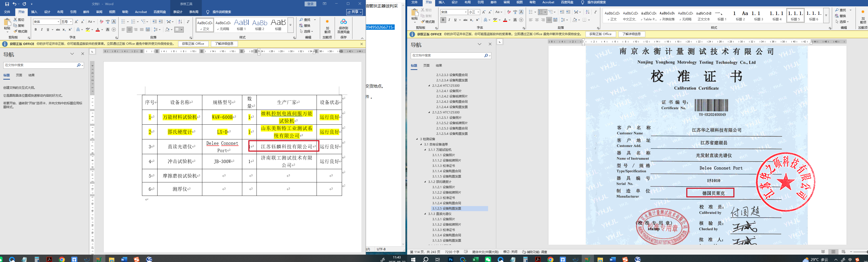Open WeChat from the Windows taskbar

[x=488, y=259]
